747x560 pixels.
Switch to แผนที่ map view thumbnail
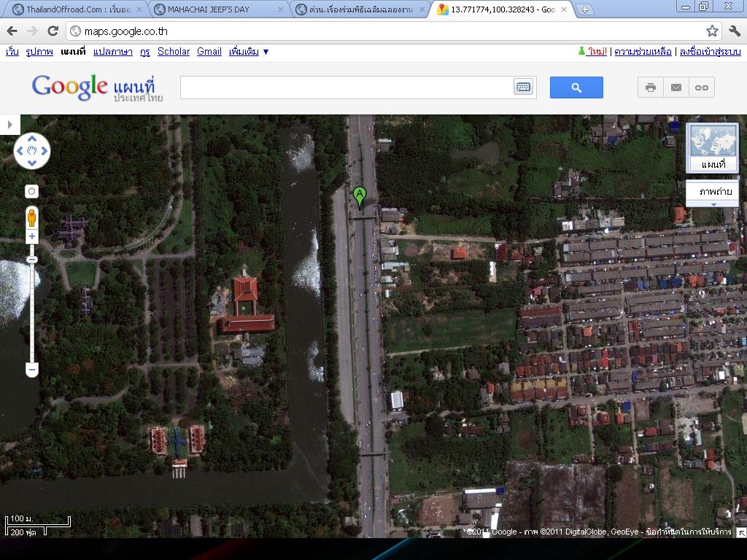click(713, 148)
